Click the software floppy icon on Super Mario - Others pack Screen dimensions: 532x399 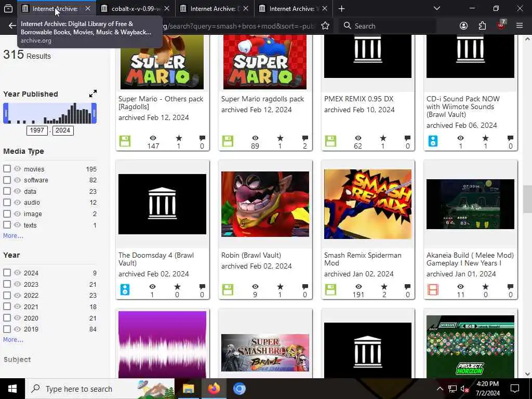coord(125,141)
